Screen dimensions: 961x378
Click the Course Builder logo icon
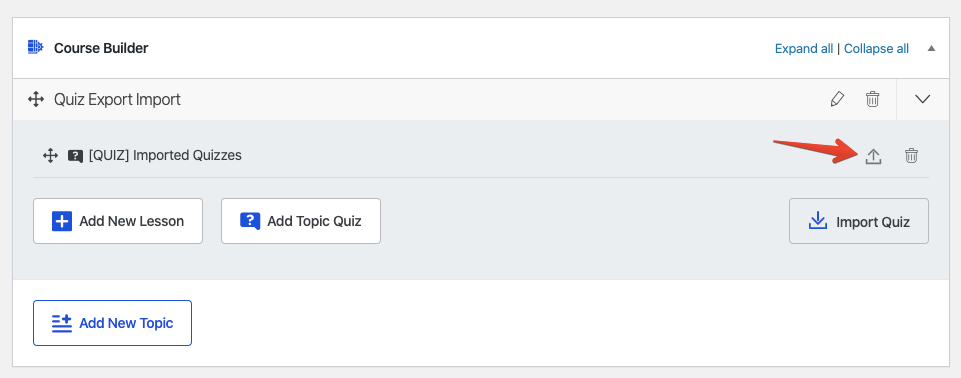(x=36, y=47)
